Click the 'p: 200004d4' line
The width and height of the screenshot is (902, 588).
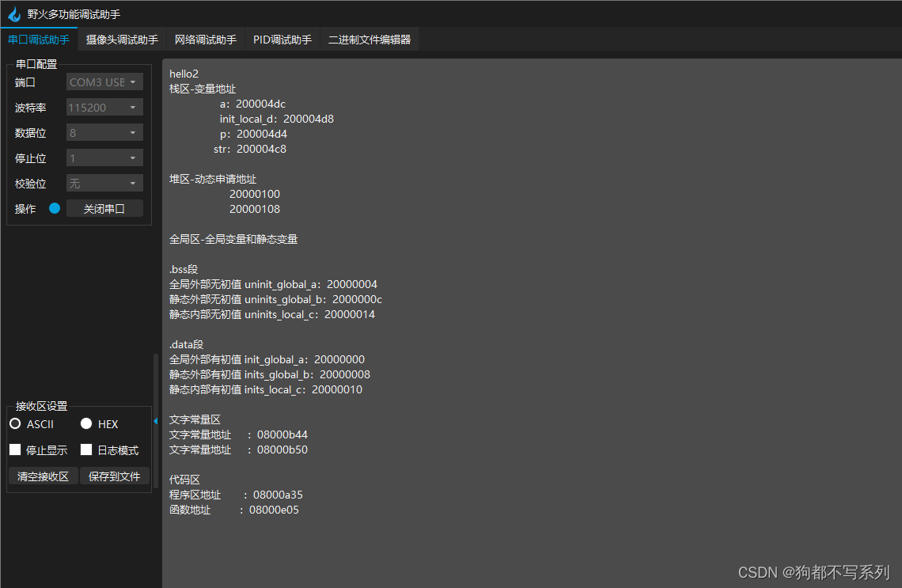pyautogui.click(x=253, y=134)
